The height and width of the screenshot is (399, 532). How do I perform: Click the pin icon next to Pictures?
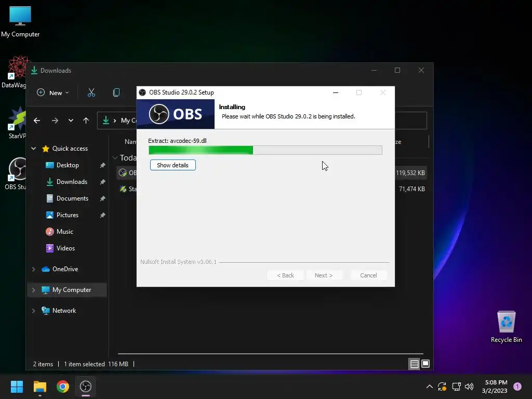[x=102, y=215]
